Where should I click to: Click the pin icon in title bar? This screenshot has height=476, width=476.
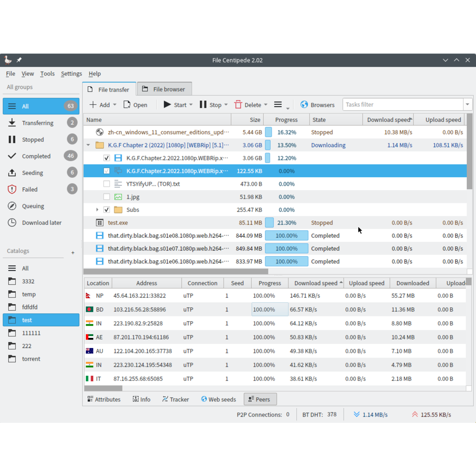point(19,60)
